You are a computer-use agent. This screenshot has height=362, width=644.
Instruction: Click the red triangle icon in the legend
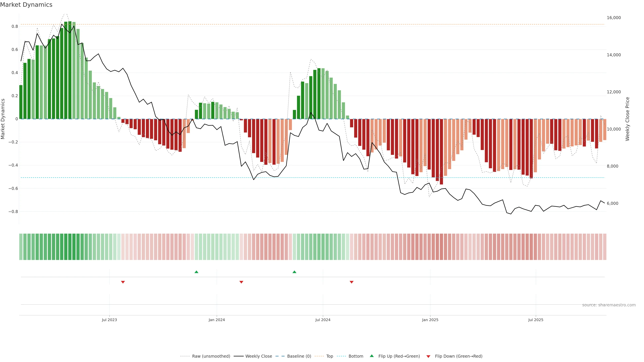pos(428,356)
